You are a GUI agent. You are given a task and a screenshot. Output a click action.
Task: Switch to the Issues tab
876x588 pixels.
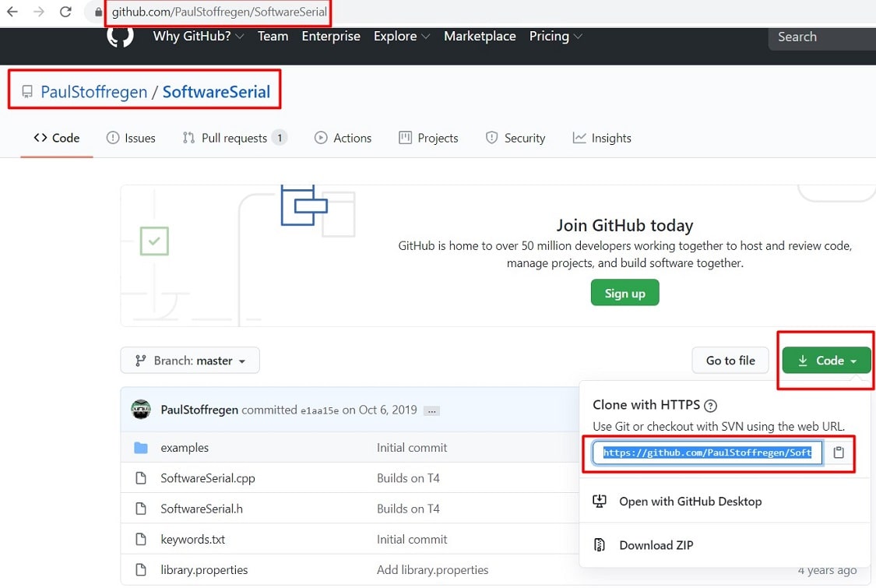click(132, 138)
